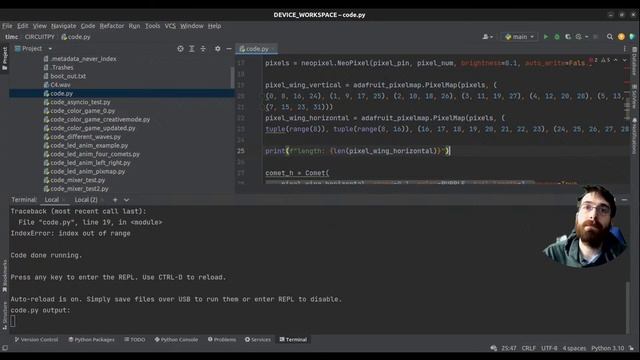640x360 pixels.
Task: Open the Problems tool window
Action: click(222, 340)
